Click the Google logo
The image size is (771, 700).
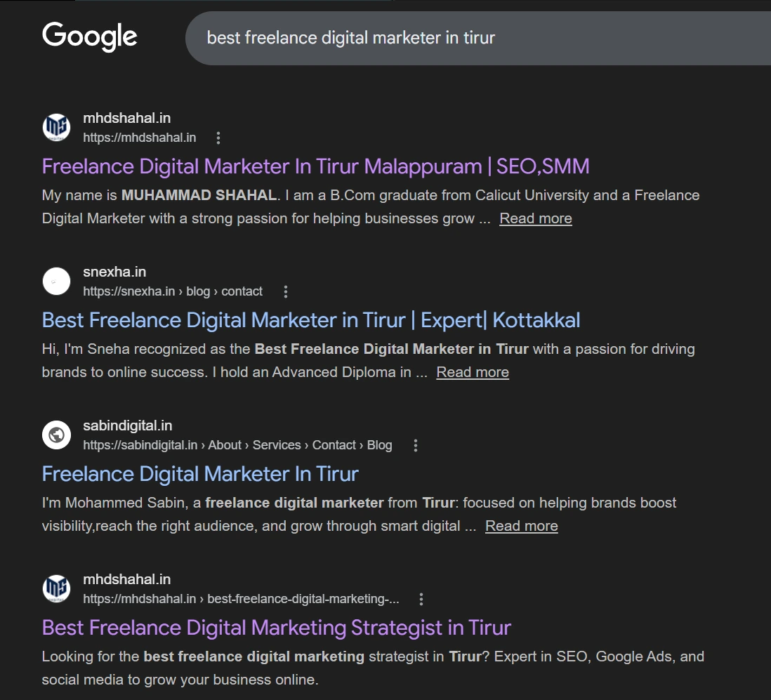[x=89, y=37]
